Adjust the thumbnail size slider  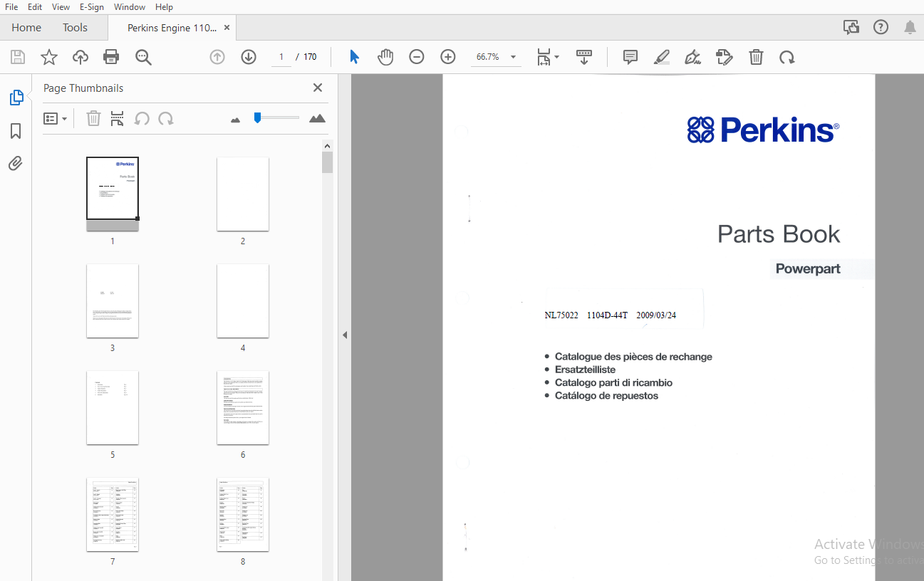(x=278, y=117)
